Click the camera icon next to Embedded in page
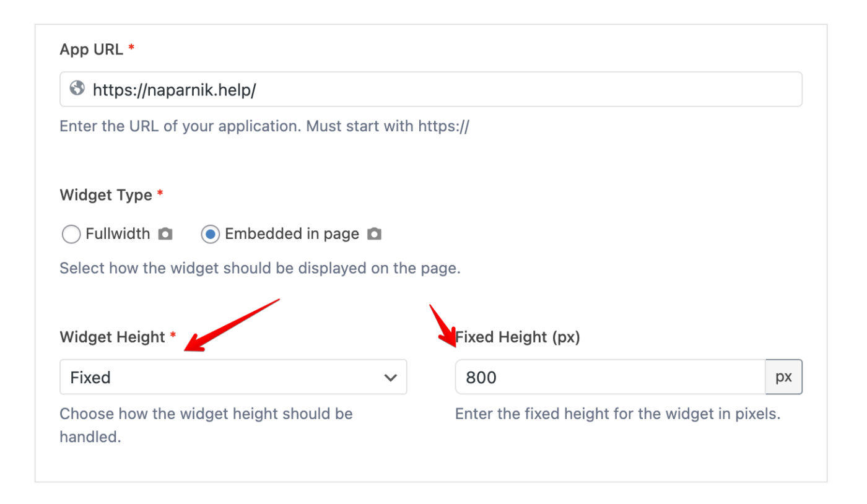867x504 pixels. coord(374,234)
